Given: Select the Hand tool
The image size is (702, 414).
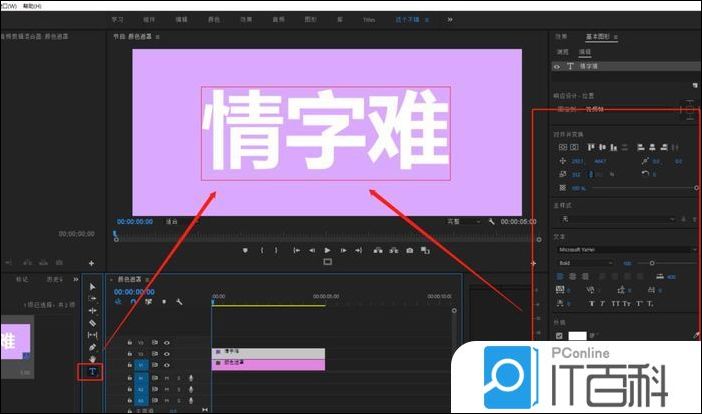Looking at the screenshot, I should click(x=92, y=359).
